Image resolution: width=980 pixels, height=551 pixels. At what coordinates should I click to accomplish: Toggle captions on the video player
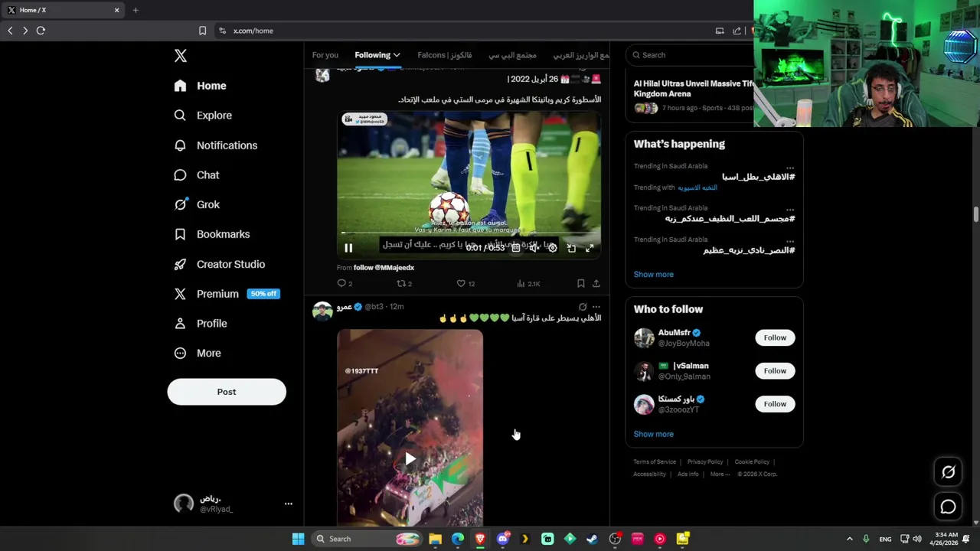[516, 248]
